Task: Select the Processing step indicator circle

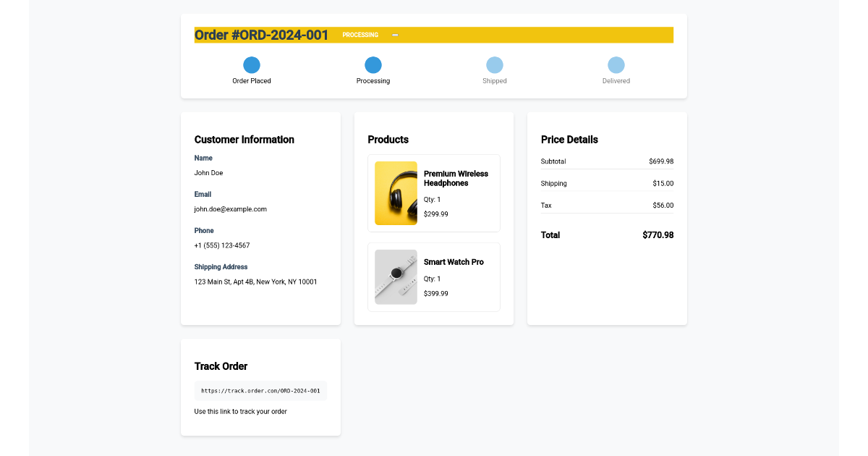Action: coord(373,65)
